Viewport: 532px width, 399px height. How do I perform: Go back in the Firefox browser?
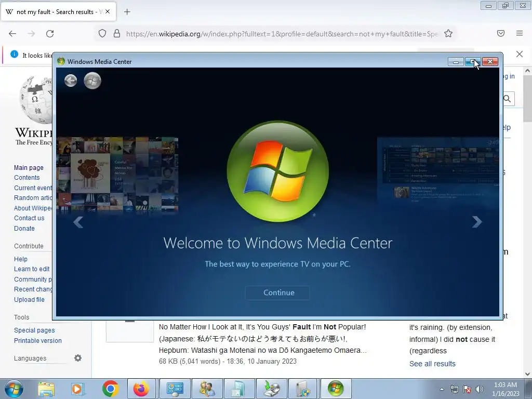pos(12,34)
